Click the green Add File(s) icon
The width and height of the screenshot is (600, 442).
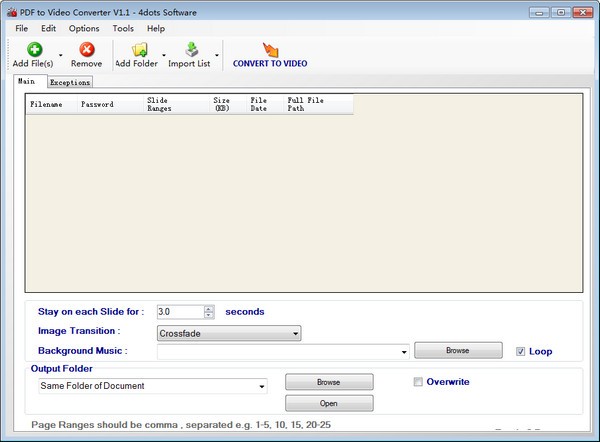coord(33,49)
